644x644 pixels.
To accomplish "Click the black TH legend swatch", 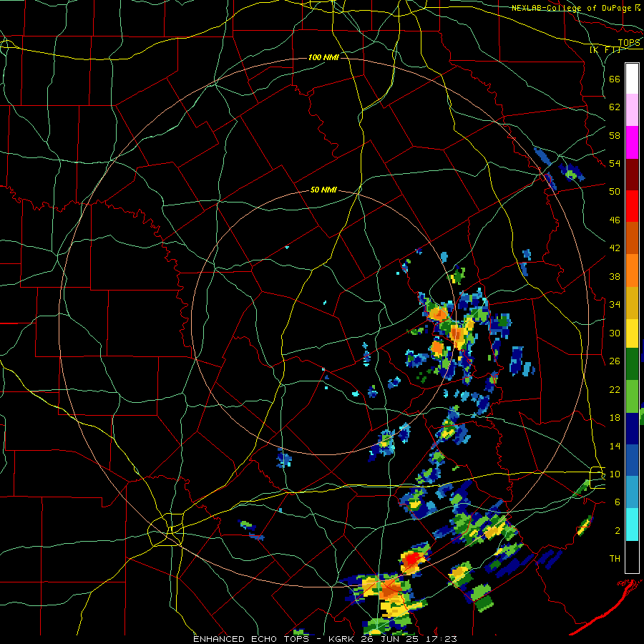I will [x=632, y=557].
